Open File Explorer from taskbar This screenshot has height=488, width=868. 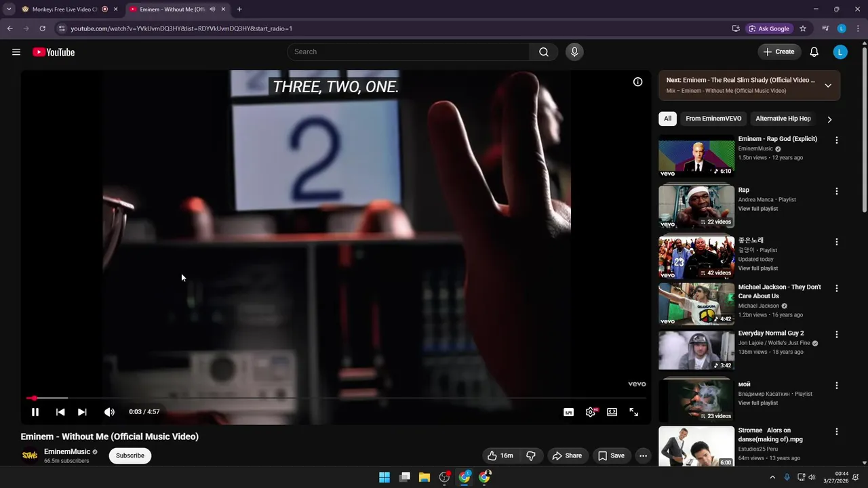click(425, 477)
